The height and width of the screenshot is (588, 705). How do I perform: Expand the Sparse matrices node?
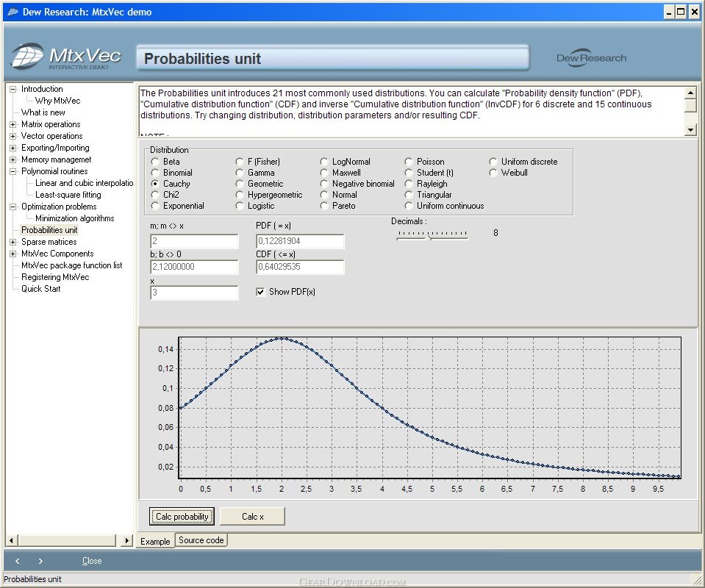[13, 242]
